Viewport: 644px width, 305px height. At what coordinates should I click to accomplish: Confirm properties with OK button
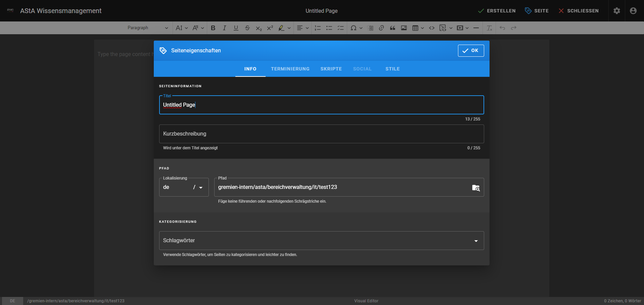471,51
